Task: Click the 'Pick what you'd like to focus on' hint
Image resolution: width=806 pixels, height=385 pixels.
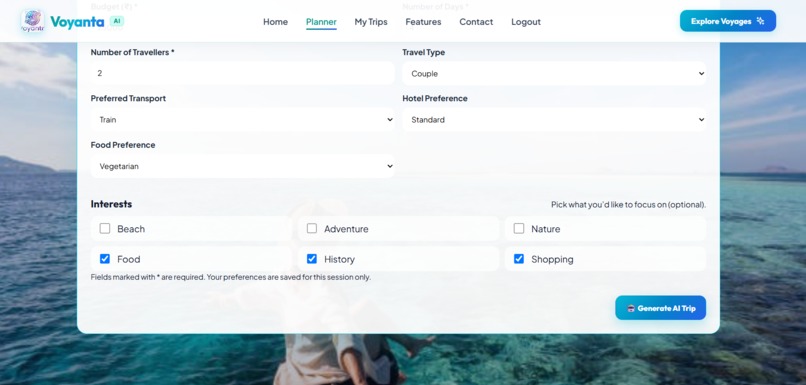Action: click(628, 205)
